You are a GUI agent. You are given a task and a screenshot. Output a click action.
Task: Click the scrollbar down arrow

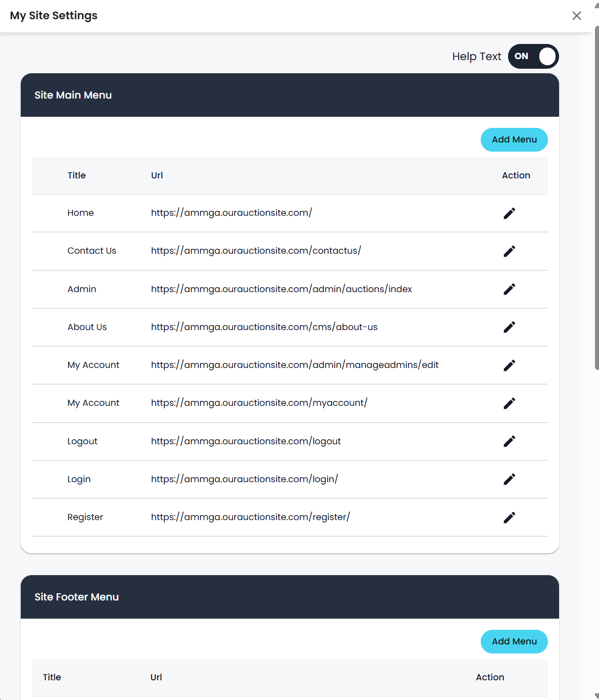pyautogui.click(x=596, y=695)
